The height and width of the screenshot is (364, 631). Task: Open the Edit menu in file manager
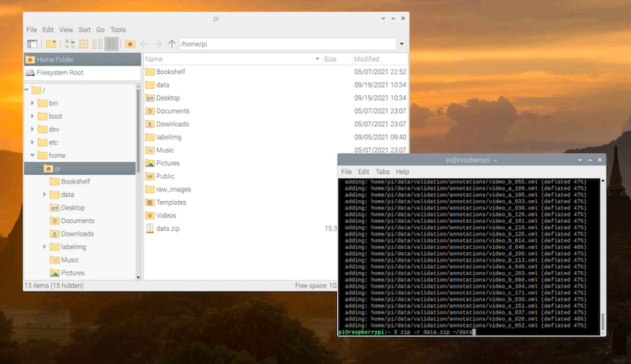pyautogui.click(x=48, y=30)
